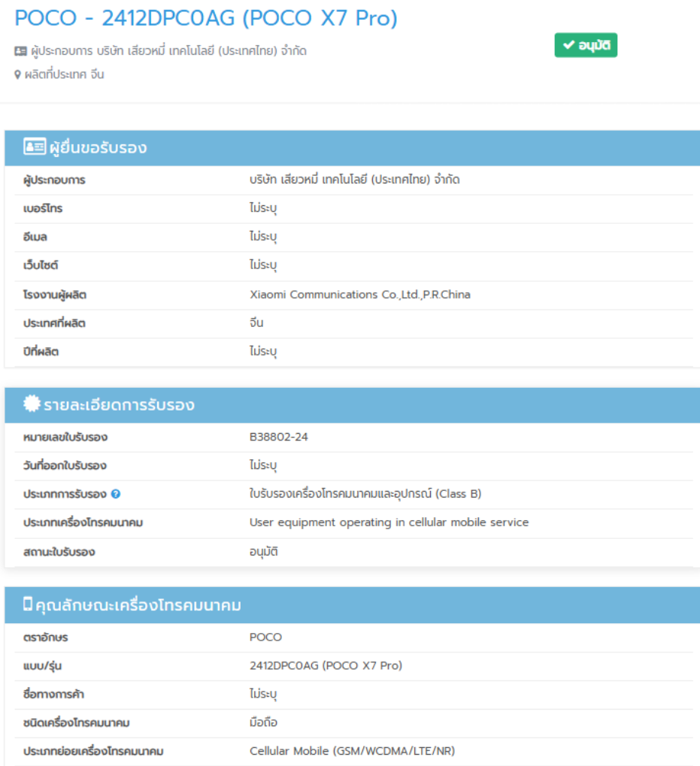Viewport: 700px width, 766px height.
Task: Click model value 2412DPC0AG (POCO X7 Pro) in specs
Action: tap(326, 665)
